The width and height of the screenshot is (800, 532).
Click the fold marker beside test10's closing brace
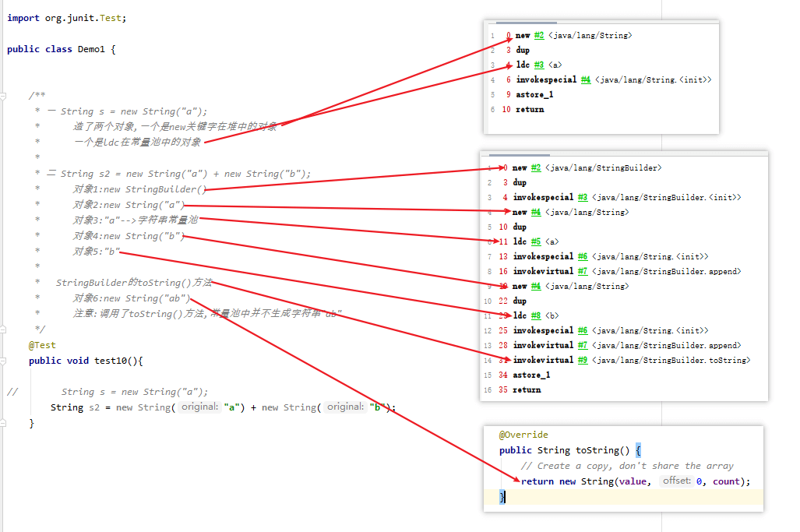click(3, 423)
